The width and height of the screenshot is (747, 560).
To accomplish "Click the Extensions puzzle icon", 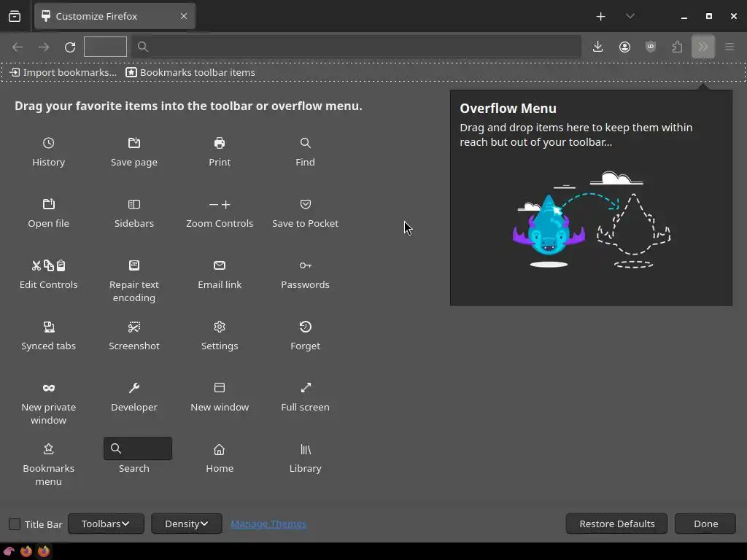I will (677, 47).
